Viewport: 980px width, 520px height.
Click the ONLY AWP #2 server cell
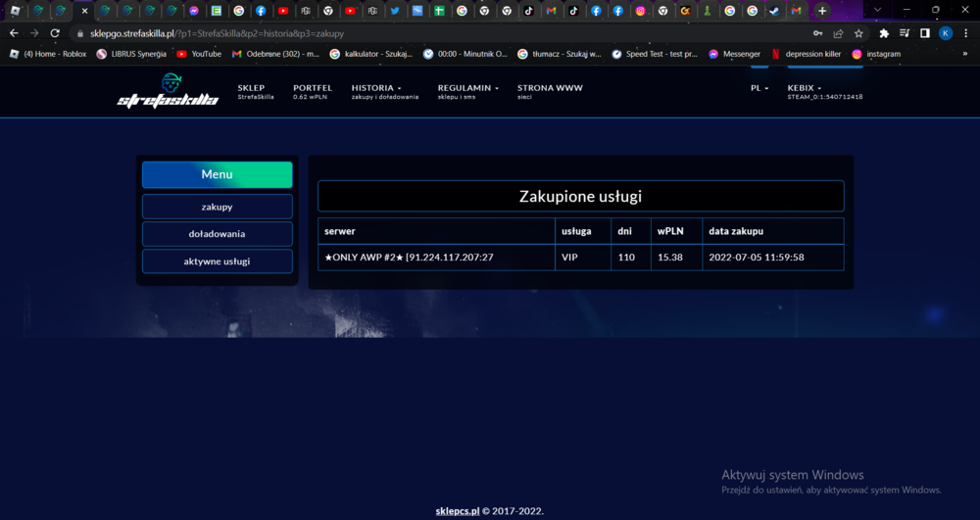click(436, 258)
